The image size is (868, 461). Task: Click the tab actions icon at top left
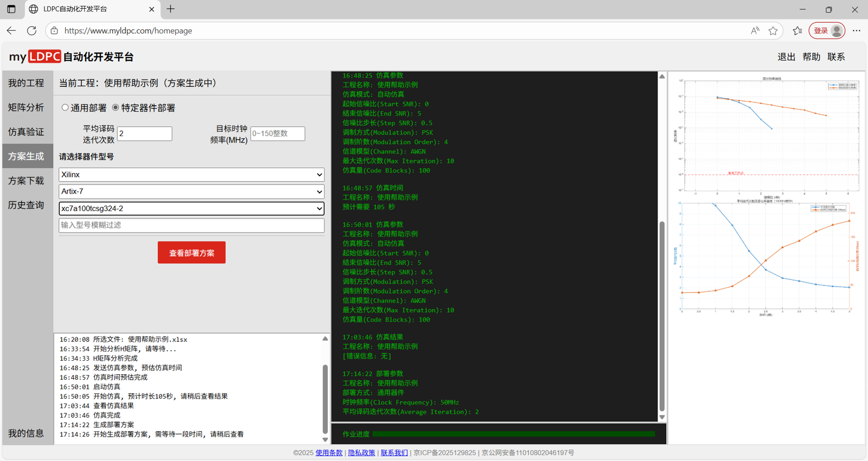pyautogui.click(x=11, y=9)
